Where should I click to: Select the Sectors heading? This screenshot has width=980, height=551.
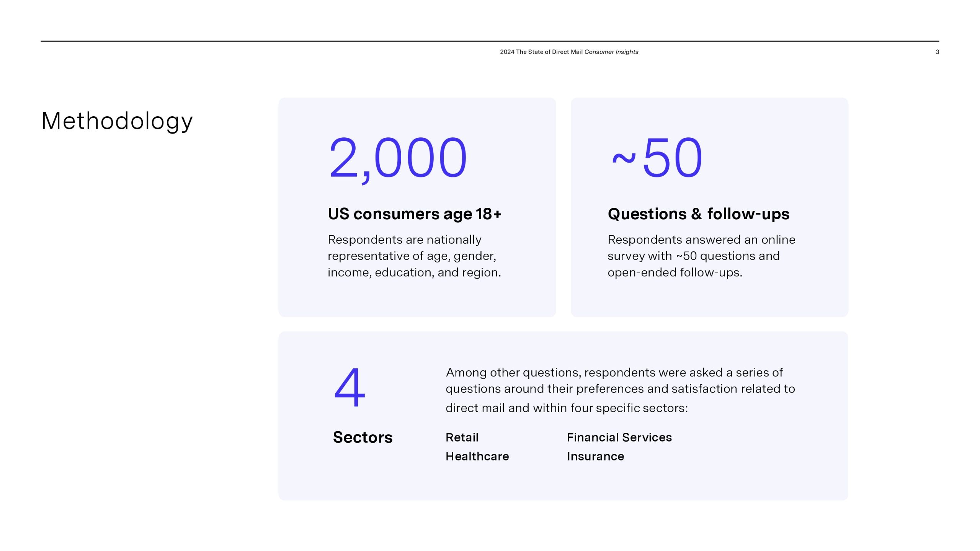363,437
